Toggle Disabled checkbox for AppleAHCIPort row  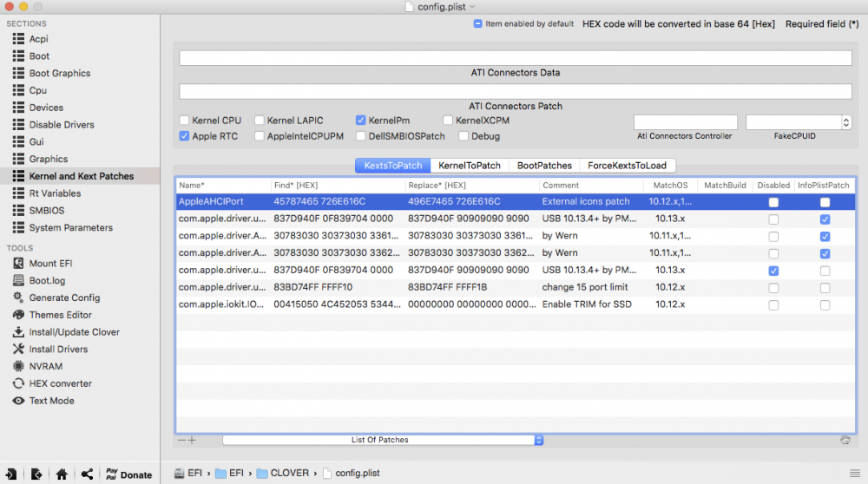[773, 202]
